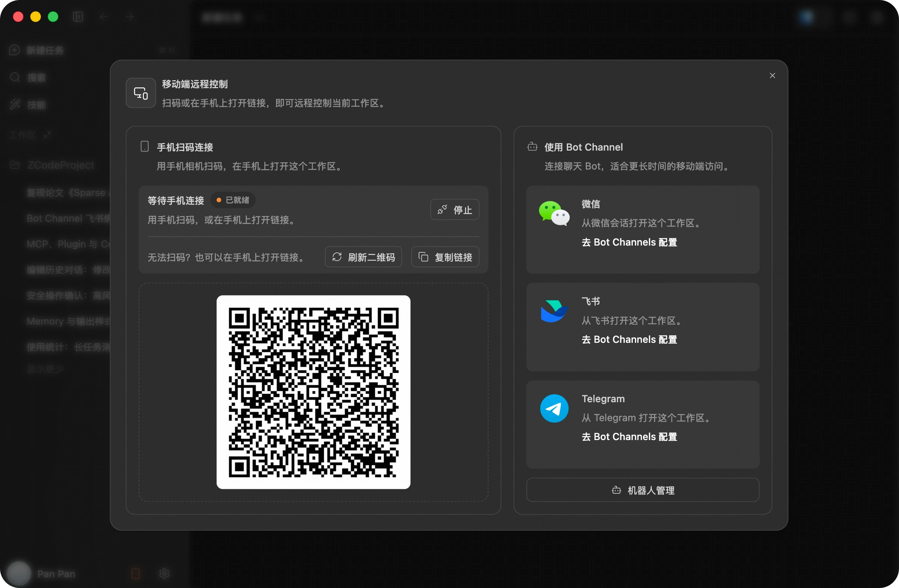Click the 飞书 card title
The width and height of the screenshot is (899, 588).
tap(591, 301)
